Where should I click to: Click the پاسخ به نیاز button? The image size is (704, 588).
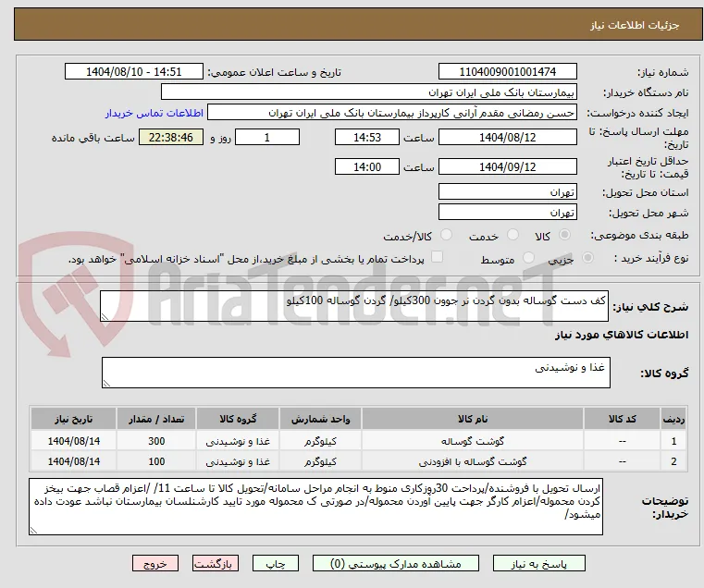[x=538, y=564]
